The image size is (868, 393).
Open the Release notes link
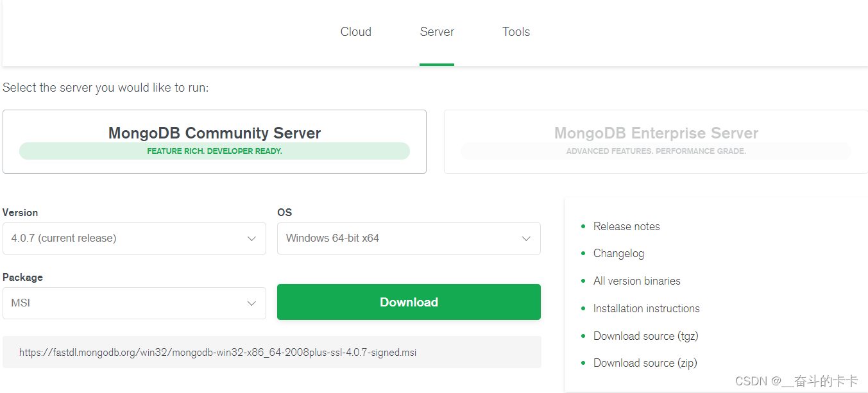(626, 226)
